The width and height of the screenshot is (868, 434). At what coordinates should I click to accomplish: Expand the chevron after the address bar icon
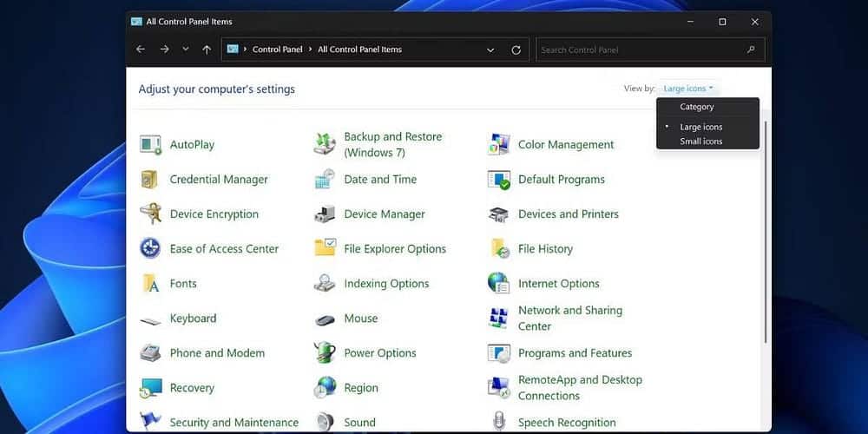pos(246,49)
